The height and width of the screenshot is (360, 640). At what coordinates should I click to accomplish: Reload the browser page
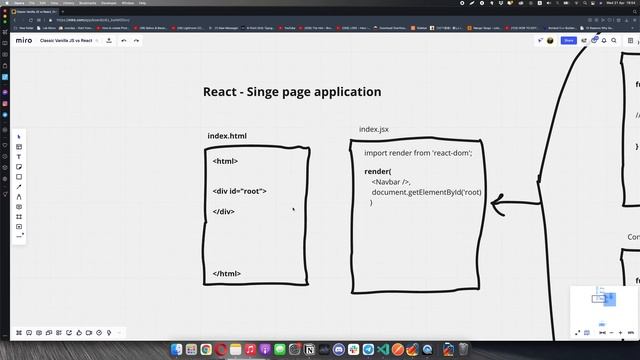(x=31, y=20)
